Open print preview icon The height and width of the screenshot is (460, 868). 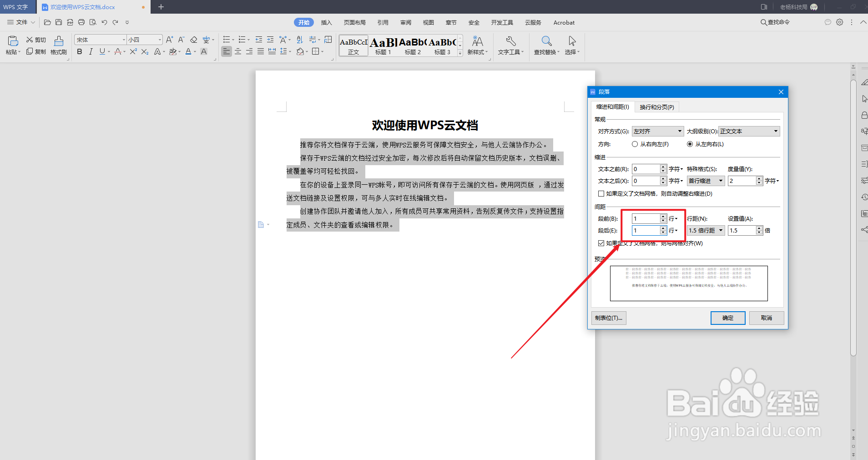coord(93,22)
